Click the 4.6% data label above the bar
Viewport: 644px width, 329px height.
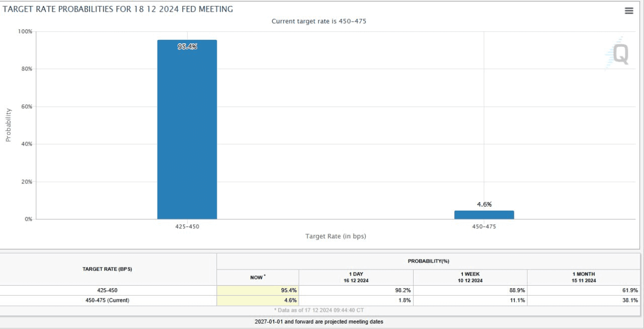(x=484, y=204)
